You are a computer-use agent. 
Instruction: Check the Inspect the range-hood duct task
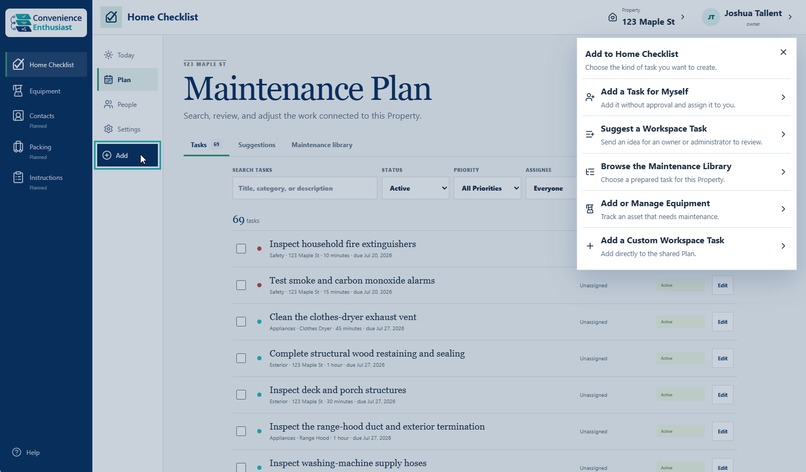pyautogui.click(x=241, y=431)
